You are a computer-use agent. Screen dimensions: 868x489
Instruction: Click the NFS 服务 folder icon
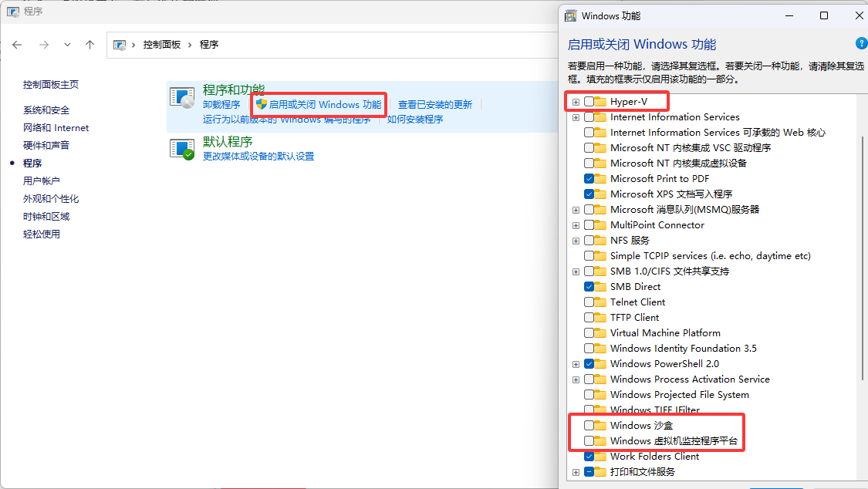pyautogui.click(x=600, y=241)
